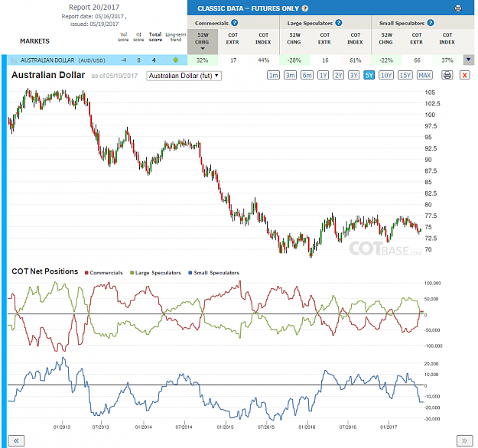
Task: Print the Australian Dollar chart
Action: (447, 75)
